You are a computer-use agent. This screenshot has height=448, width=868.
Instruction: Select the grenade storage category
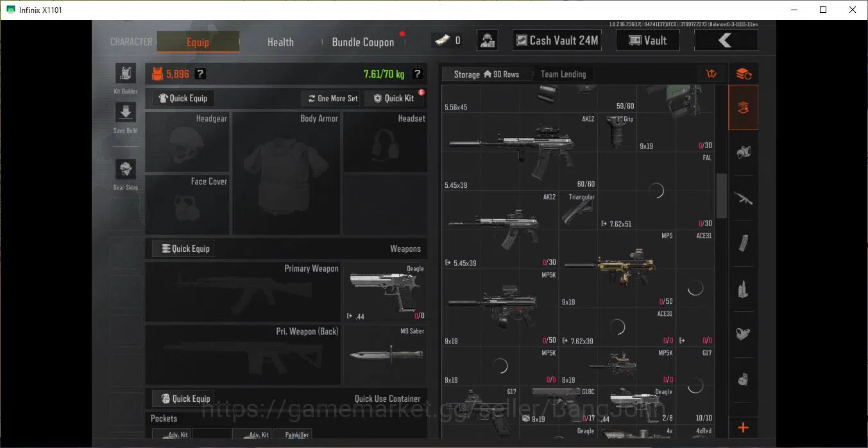tap(744, 379)
